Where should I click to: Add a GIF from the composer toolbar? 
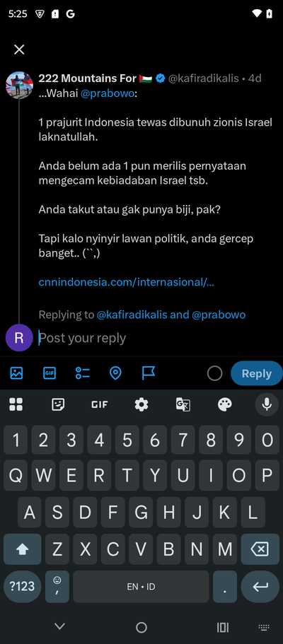coord(50,373)
